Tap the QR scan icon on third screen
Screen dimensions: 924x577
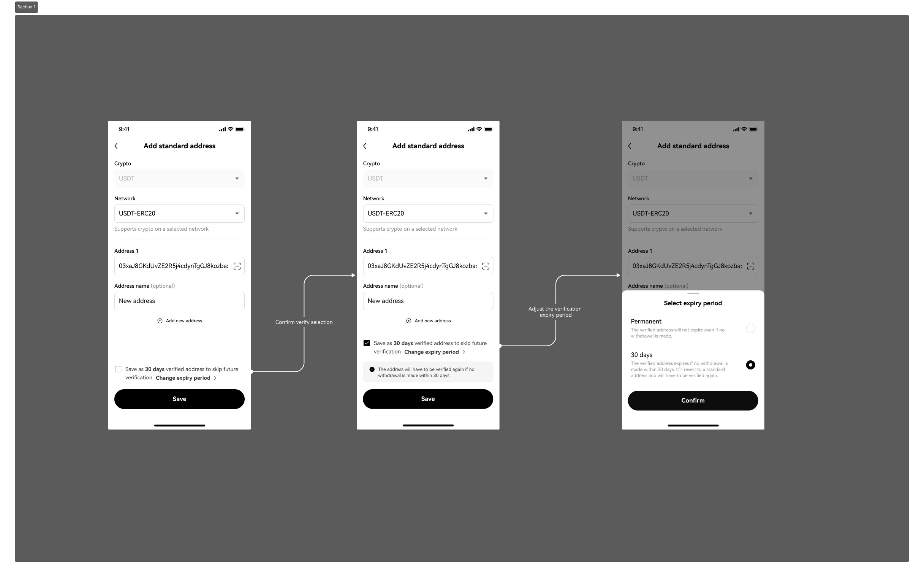[751, 265]
